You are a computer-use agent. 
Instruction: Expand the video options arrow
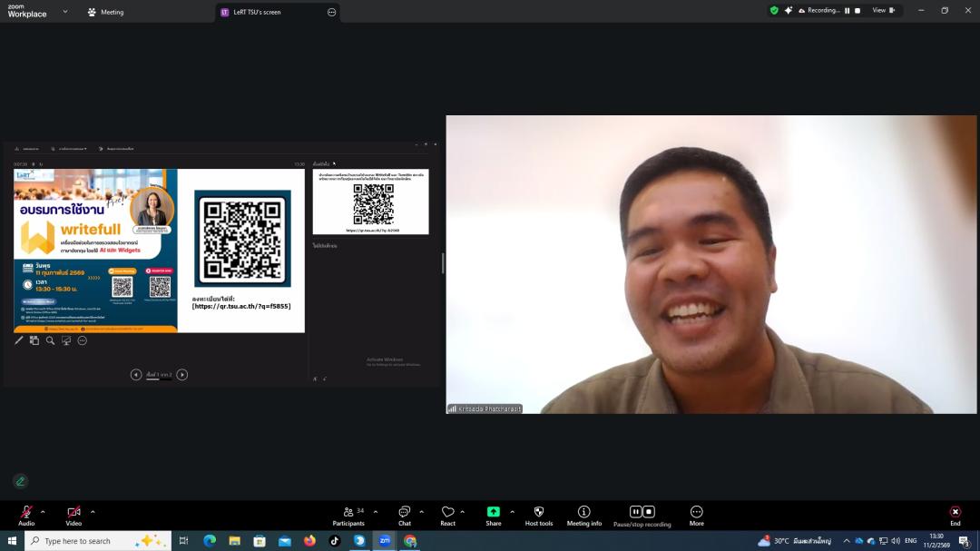tap(93, 511)
